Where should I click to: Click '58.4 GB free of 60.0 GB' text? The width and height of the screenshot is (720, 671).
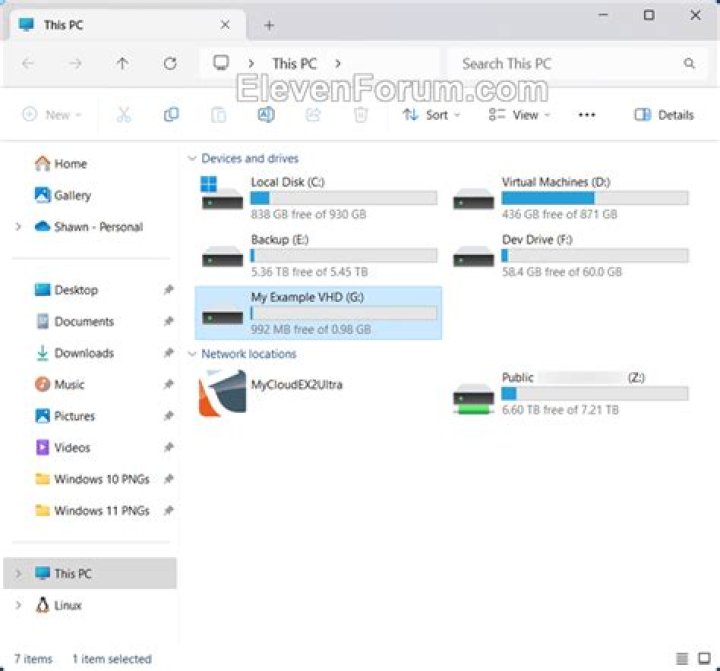click(562, 272)
